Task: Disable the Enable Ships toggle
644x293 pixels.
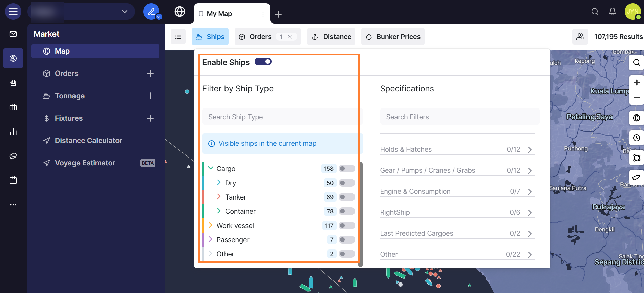Action: 263,62
